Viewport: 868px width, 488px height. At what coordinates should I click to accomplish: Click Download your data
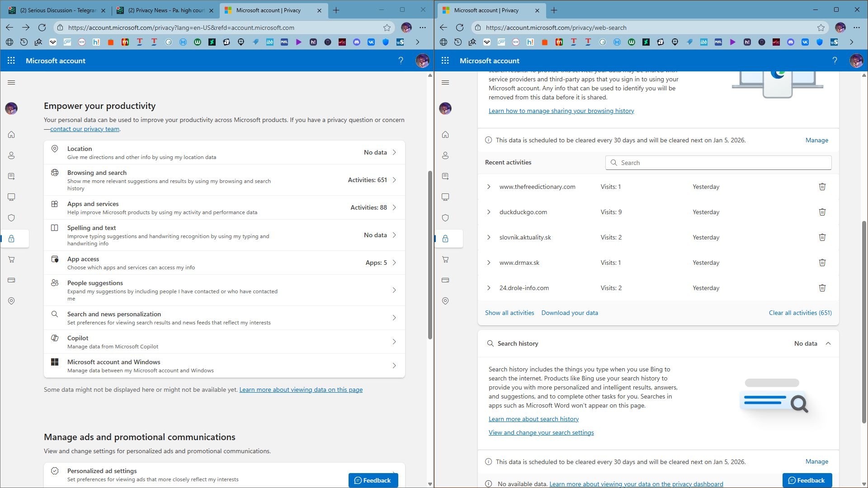pyautogui.click(x=570, y=313)
